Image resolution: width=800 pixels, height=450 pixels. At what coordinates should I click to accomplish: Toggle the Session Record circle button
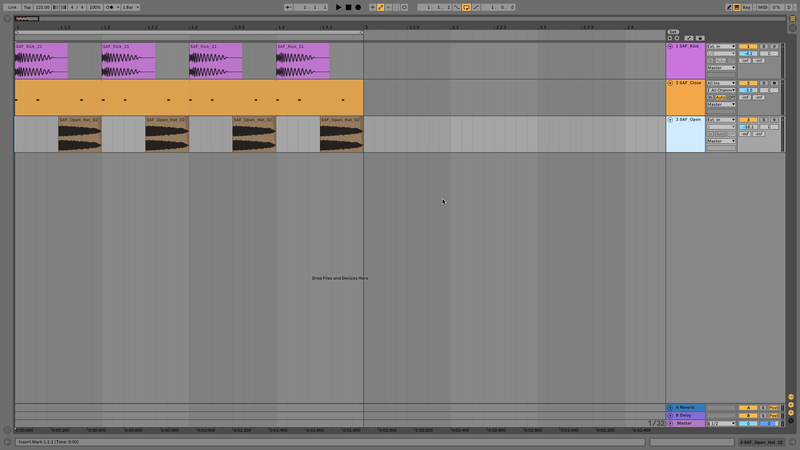click(x=405, y=7)
